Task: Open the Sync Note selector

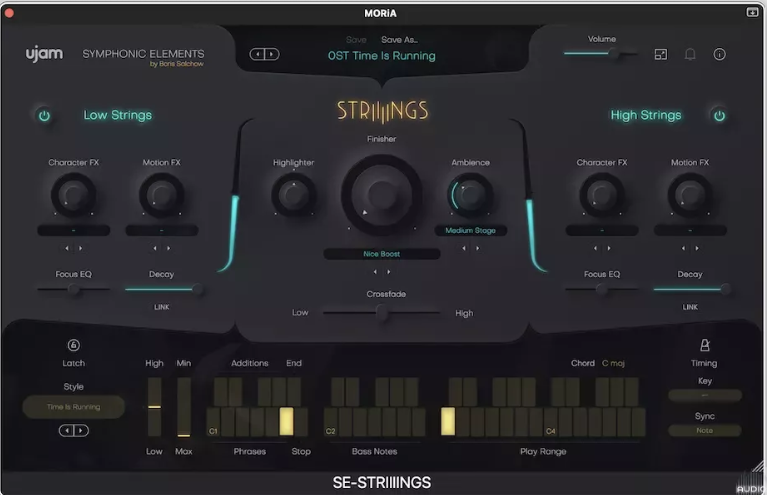Action: coord(705,430)
